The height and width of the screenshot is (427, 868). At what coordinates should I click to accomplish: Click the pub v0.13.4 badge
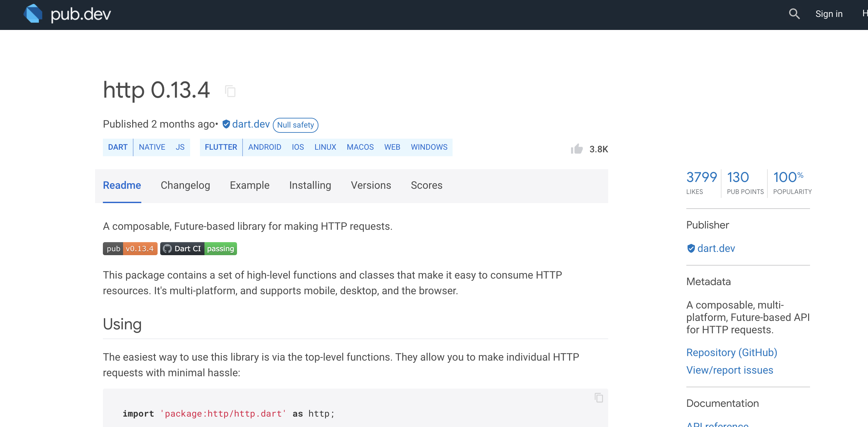[130, 249]
